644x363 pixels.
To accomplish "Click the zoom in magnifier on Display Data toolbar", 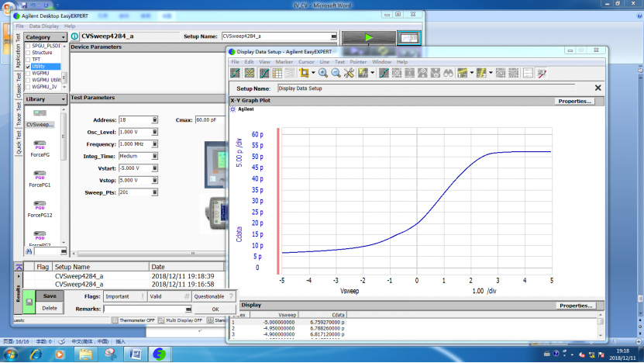I will point(323,73).
